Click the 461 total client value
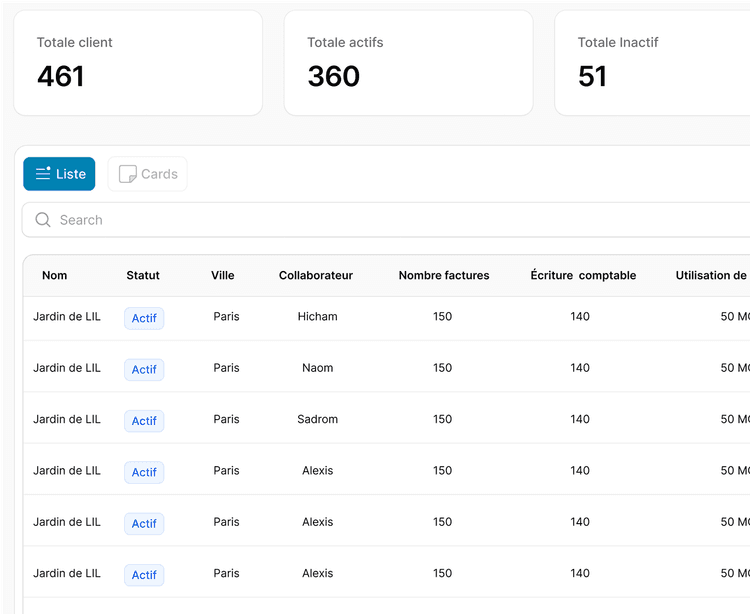Image resolution: width=750 pixels, height=614 pixels. click(61, 77)
